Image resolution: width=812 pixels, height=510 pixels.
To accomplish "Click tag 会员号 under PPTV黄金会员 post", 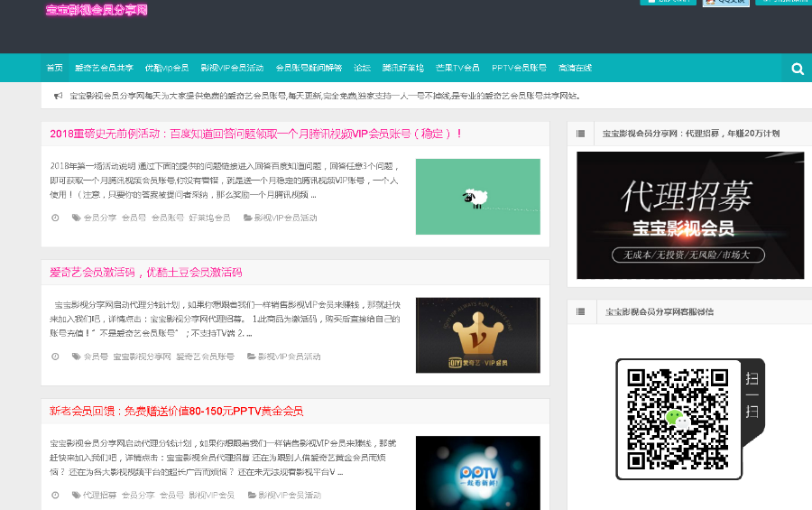I will 171,496.
